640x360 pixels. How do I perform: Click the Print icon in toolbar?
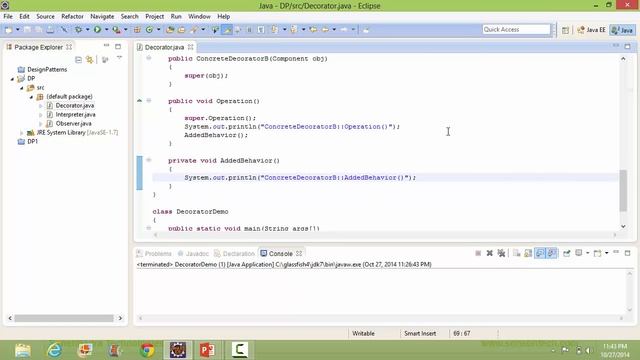[x=50, y=29]
